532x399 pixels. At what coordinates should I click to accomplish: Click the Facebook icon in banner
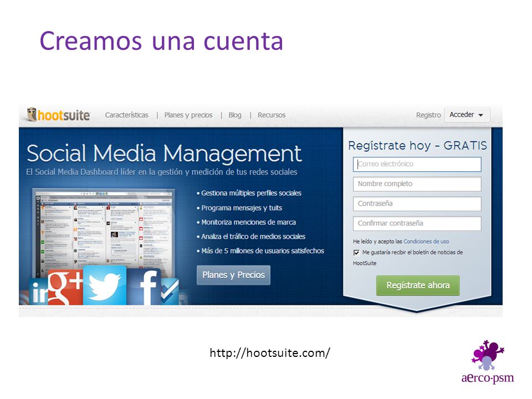click(x=144, y=287)
